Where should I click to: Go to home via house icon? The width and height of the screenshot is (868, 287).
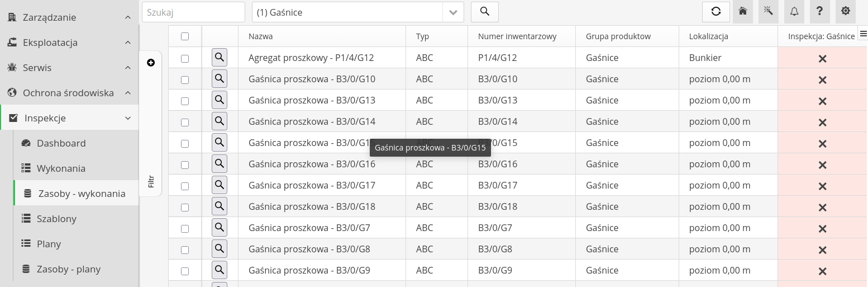(x=742, y=12)
